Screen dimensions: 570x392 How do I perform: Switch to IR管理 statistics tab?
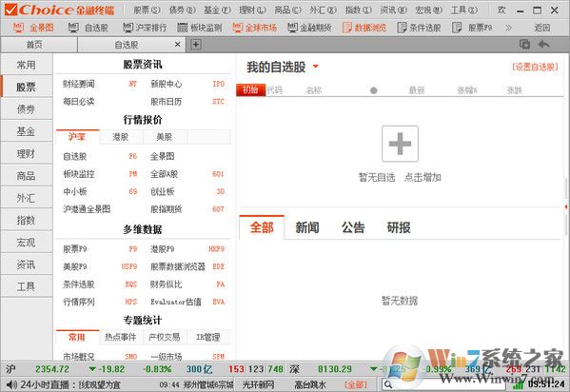tap(208, 337)
